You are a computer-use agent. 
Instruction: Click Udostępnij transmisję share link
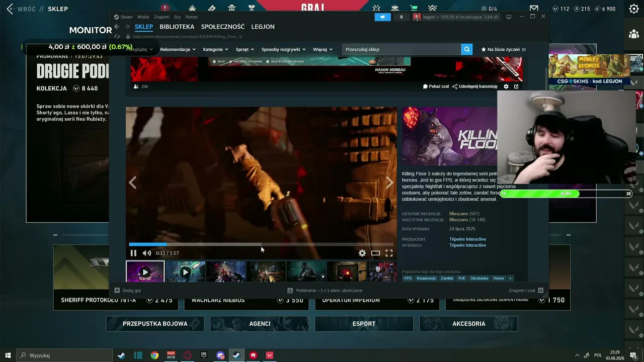[x=475, y=86]
